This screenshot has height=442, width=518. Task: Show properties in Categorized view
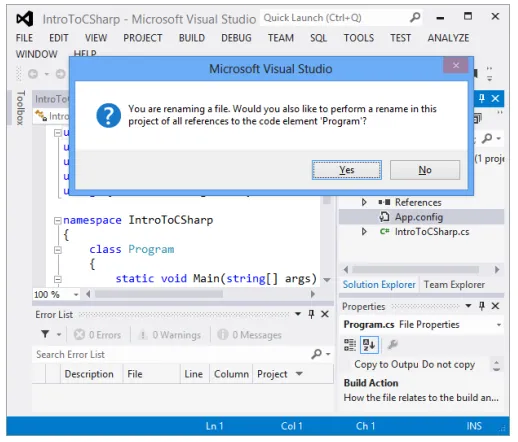point(350,345)
